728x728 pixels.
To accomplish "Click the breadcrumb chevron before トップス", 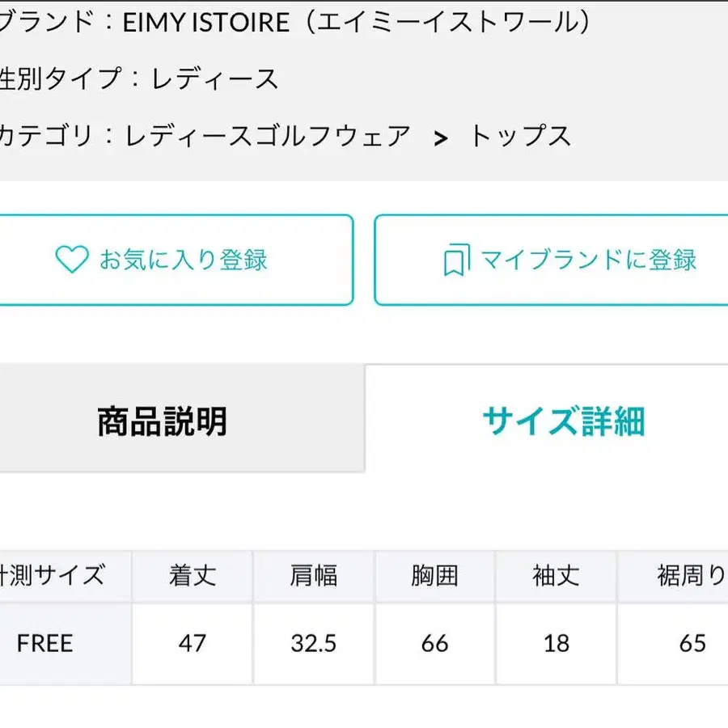I will tap(441, 138).
